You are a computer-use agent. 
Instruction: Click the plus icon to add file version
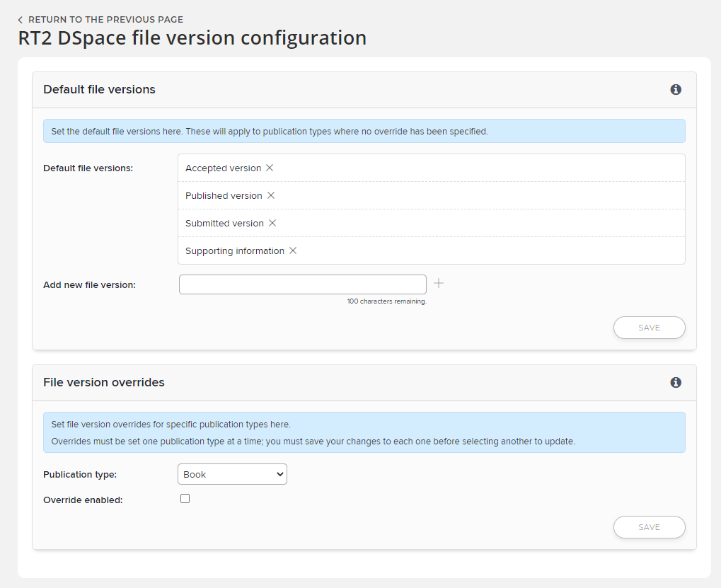click(439, 284)
